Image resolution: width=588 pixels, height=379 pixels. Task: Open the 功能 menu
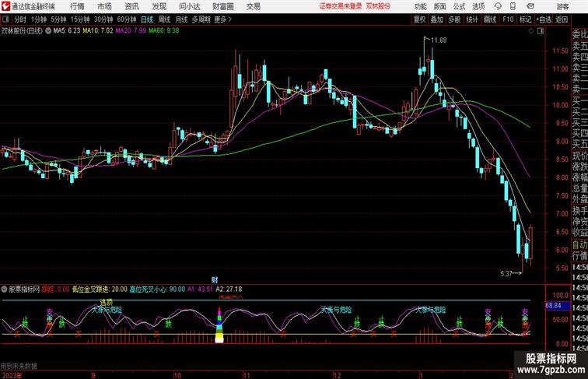(x=420, y=6)
